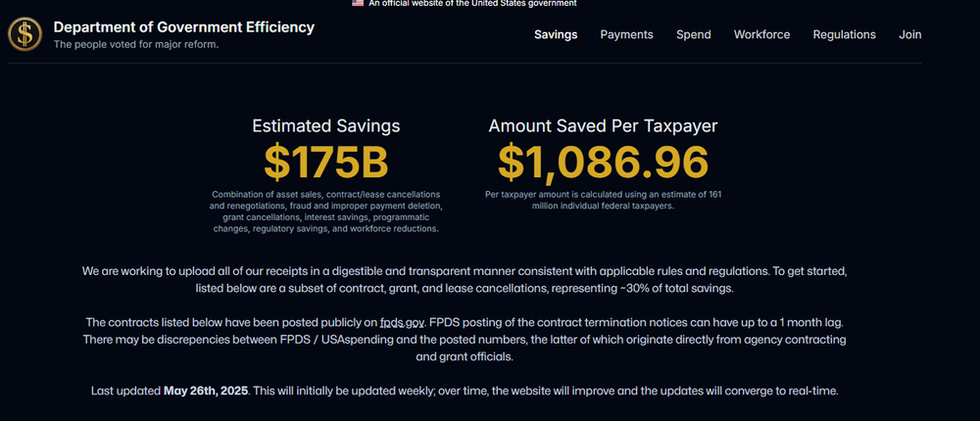Click the $175B estimated savings figure
980x421 pixels.
click(x=326, y=162)
